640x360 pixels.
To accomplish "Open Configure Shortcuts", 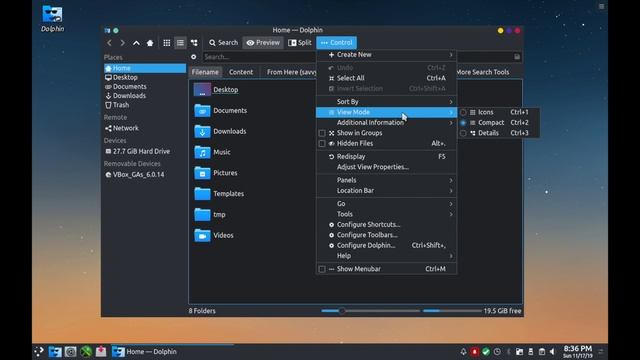I will point(386,224).
